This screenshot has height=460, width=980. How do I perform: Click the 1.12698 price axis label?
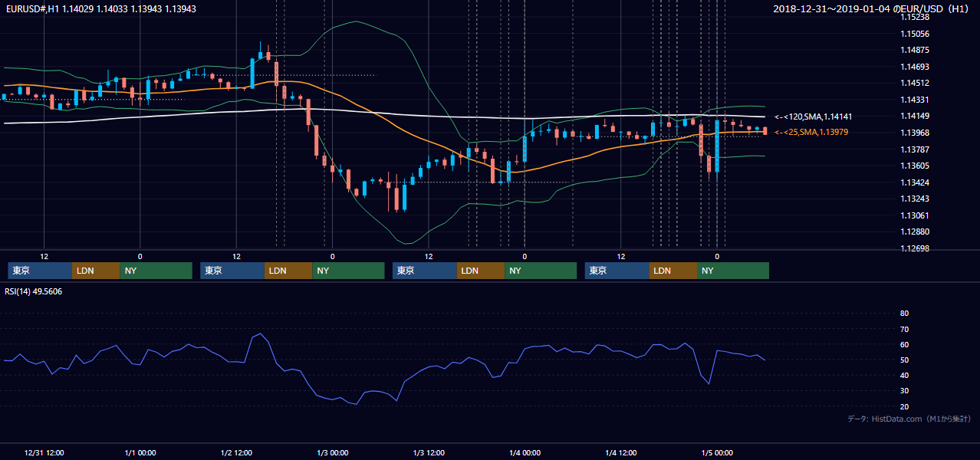pos(915,248)
